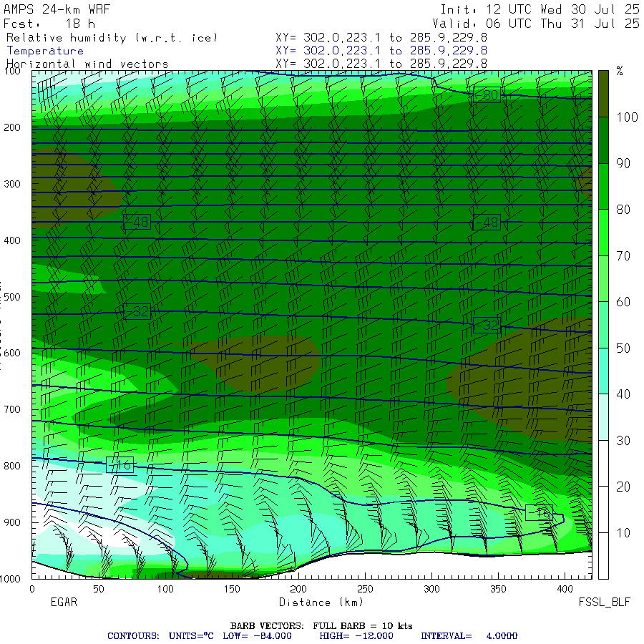Click the pressure-axis label "500"

coord(12,297)
